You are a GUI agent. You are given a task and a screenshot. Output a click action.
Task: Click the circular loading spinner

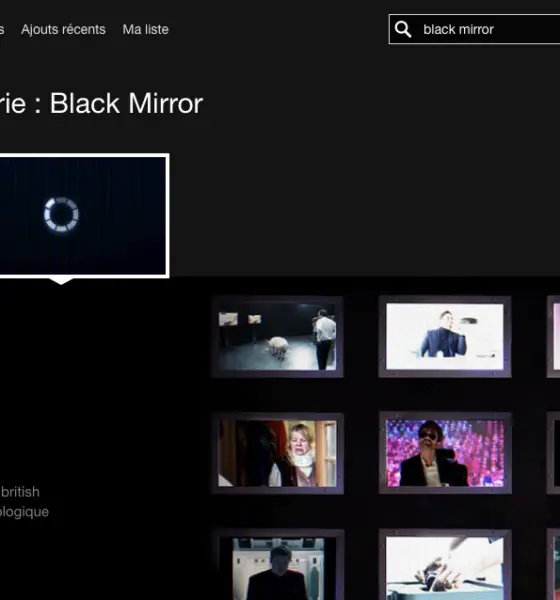point(61,214)
